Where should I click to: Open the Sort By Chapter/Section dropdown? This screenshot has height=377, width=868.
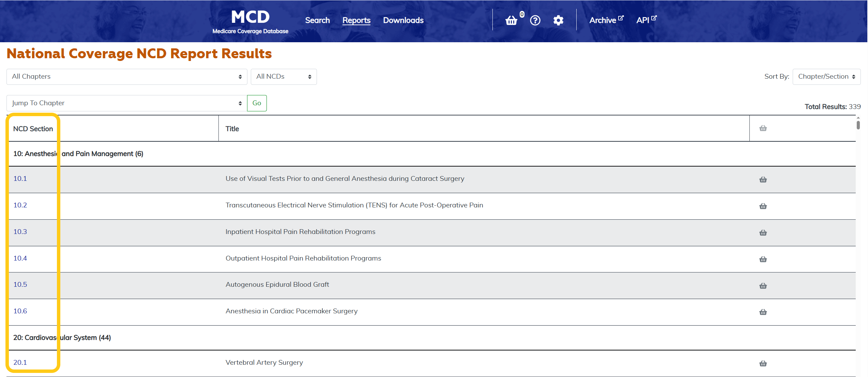826,77
